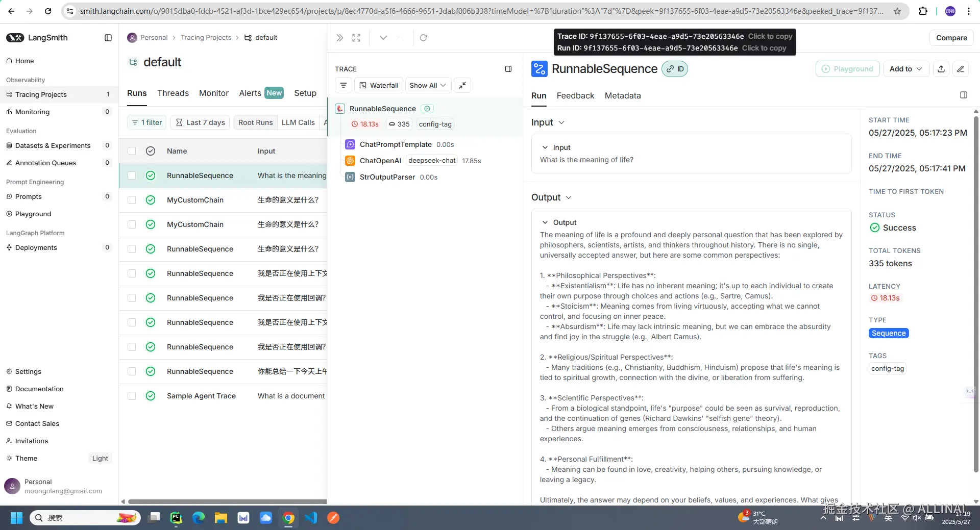Collapse inner Input field chevron
The image size is (980, 530).
tap(545, 147)
